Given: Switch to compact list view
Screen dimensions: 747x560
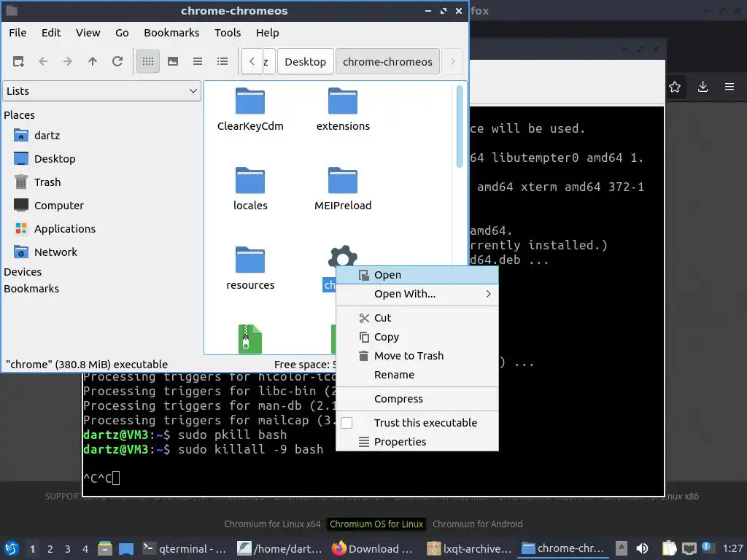Looking at the screenshot, I should coord(198,61).
